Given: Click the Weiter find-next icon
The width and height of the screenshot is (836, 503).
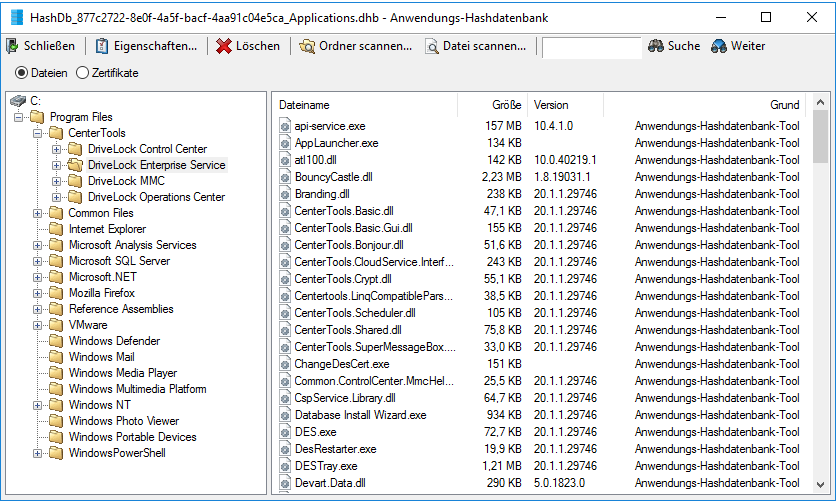Looking at the screenshot, I should click(718, 46).
